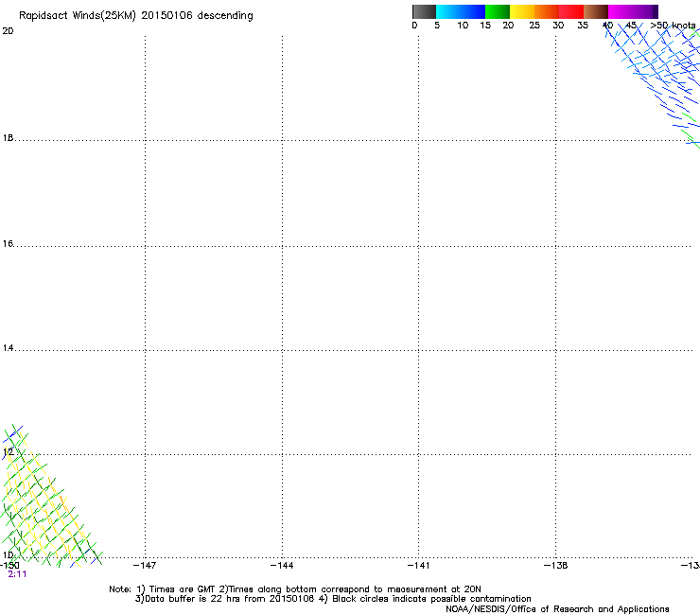Screen dimensions: 700x615
Task: Select the blue 5-15 knots color band
Action: point(461,11)
